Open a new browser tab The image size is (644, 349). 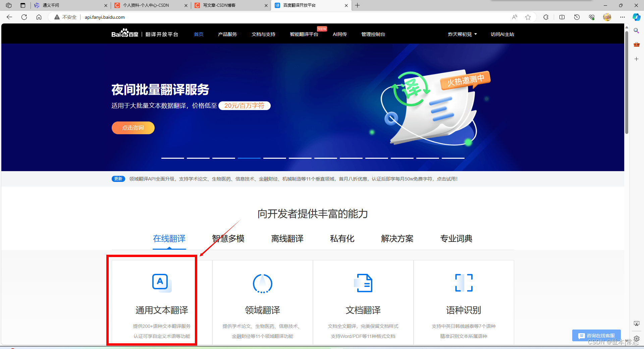(358, 5)
